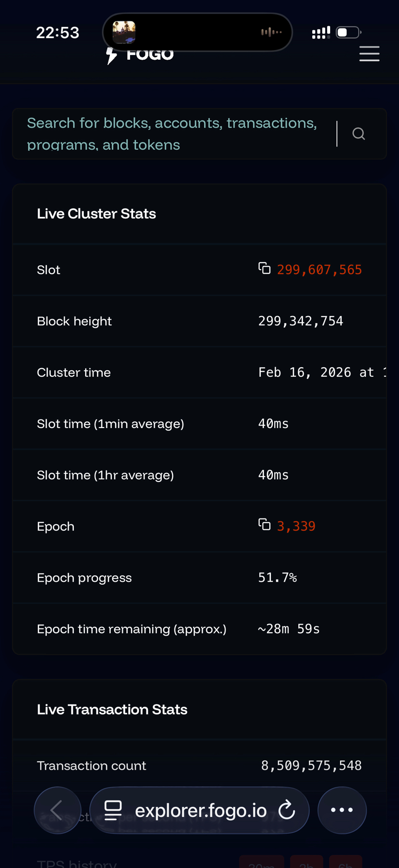Image resolution: width=399 pixels, height=868 pixels.
Task: Tap the cluster time value
Action: pyautogui.click(x=321, y=373)
